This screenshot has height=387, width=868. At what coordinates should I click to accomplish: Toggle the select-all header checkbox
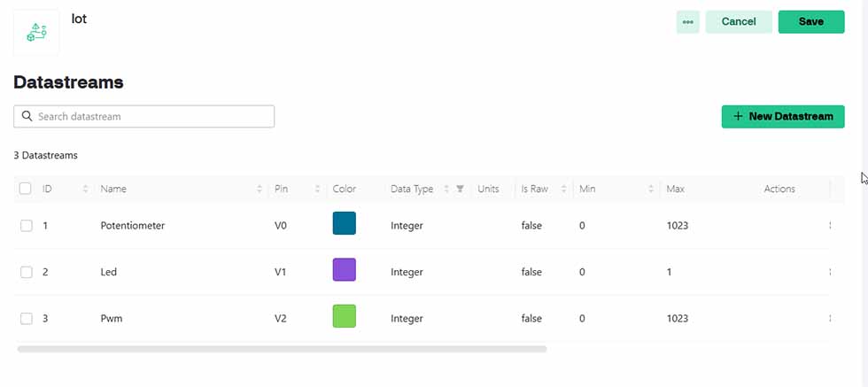click(x=25, y=189)
